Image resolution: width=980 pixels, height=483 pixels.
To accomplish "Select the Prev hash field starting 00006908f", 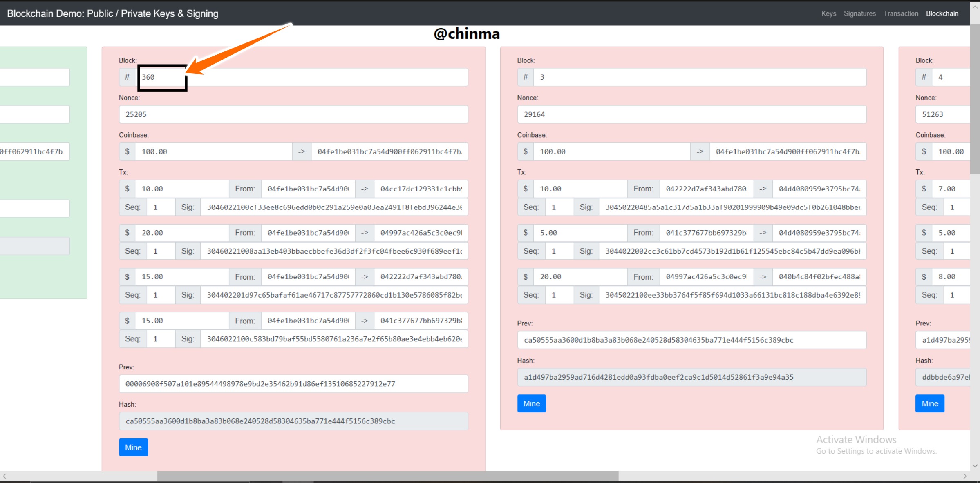I will pos(293,384).
